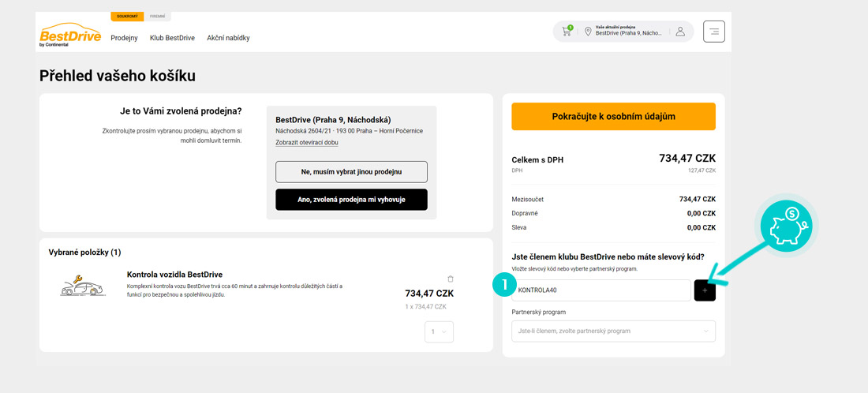The height and width of the screenshot is (393, 868).
Task: Expand the Partnerský program dropdown
Action: point(613,331)
